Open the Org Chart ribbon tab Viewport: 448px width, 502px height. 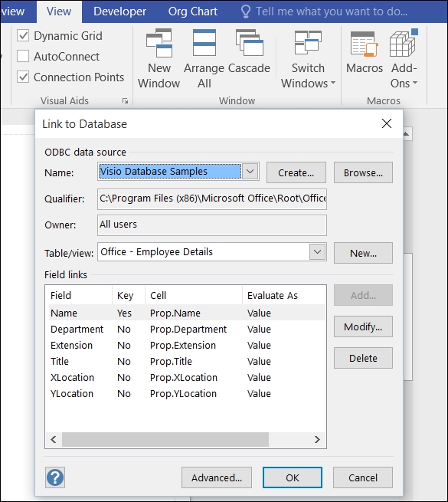193,11
